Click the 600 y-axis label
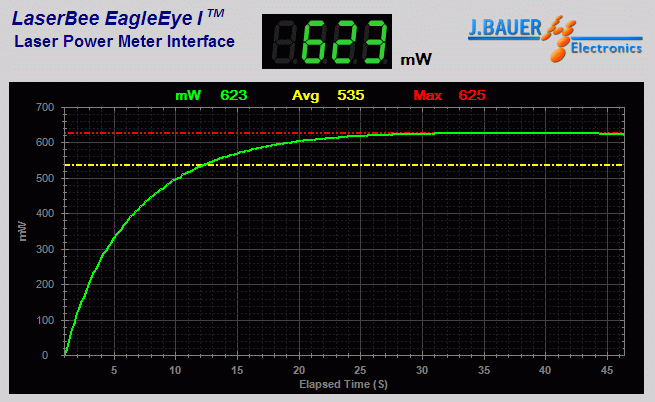This screenshot has width=655, height=402. (x=45, y=142)
